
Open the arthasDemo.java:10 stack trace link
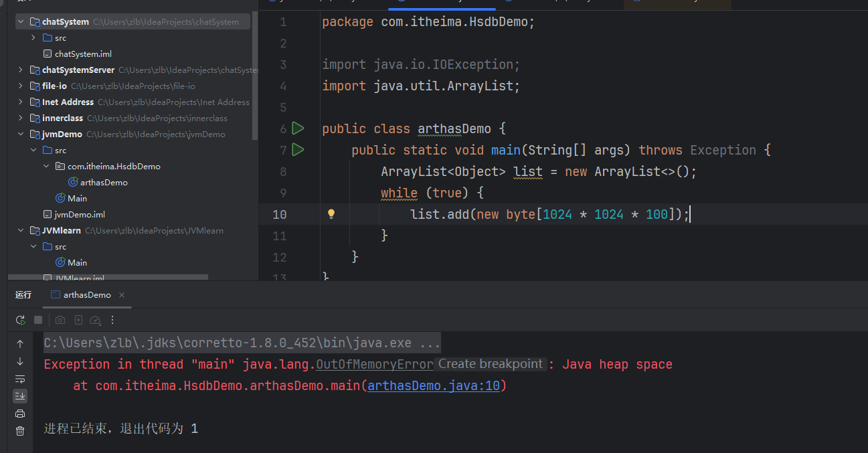point(434,386)
